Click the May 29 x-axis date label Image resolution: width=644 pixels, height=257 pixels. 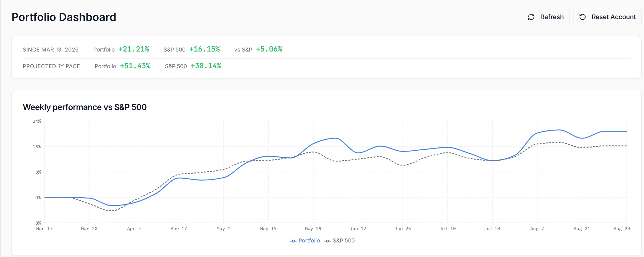pos(313,229)
